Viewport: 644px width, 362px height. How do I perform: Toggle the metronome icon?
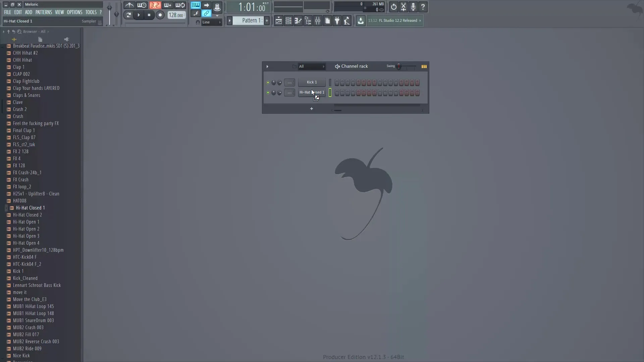pyautogui.click(x=129, y=5)
